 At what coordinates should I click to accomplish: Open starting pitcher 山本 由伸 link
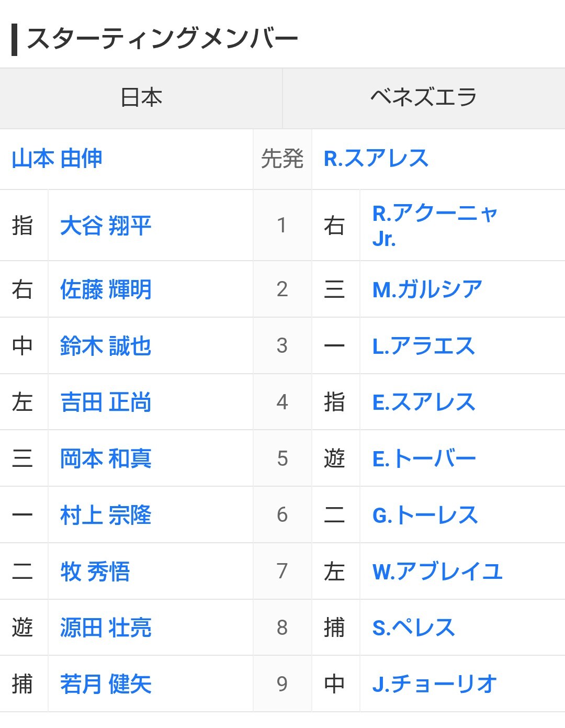tap(57, 159)
